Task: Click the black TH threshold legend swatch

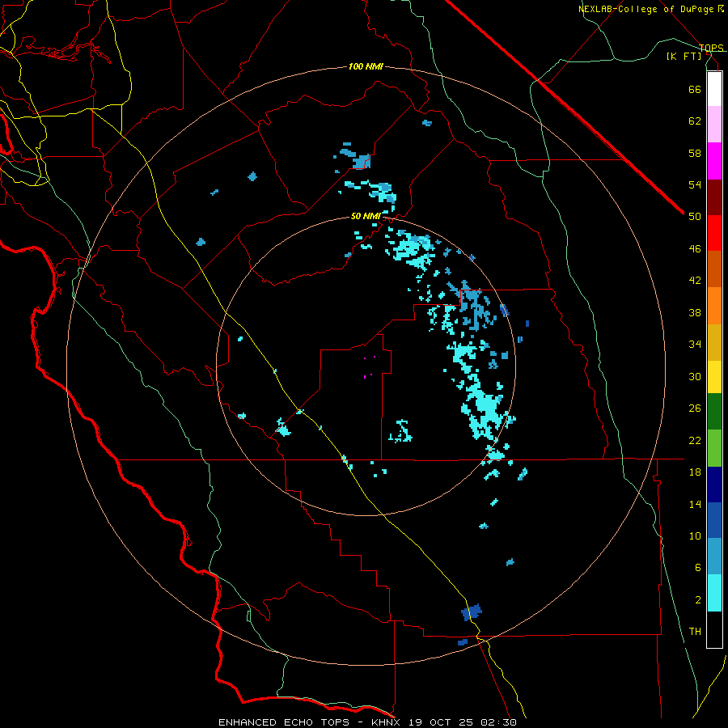Action: point(714,629)
